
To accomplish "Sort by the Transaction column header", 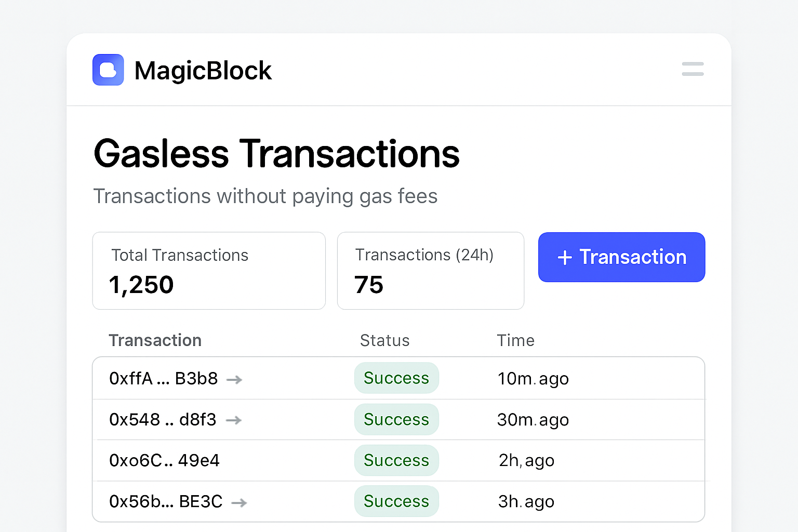I will tap(155, 340).
